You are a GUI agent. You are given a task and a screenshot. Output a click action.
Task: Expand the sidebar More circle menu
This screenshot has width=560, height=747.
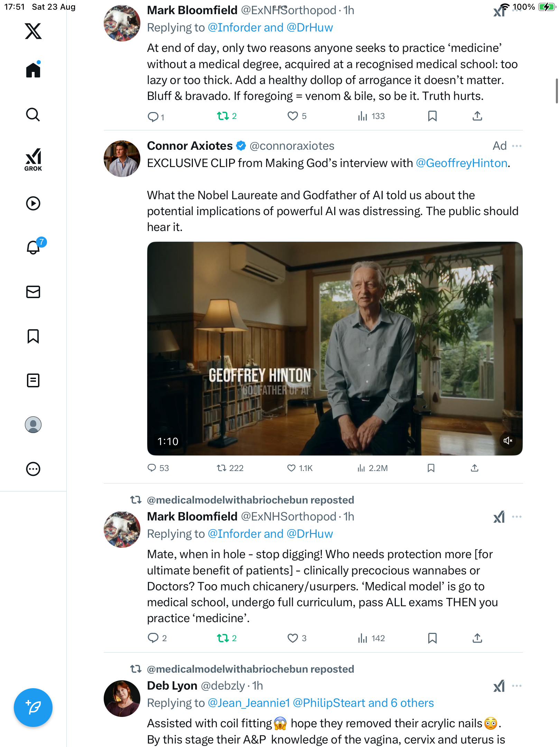coord(33,469)
